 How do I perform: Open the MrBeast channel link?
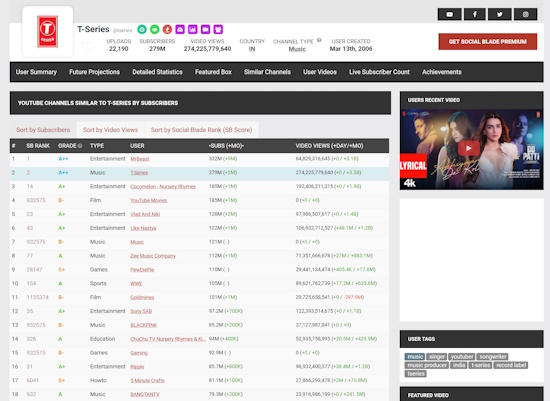[140, 159]
